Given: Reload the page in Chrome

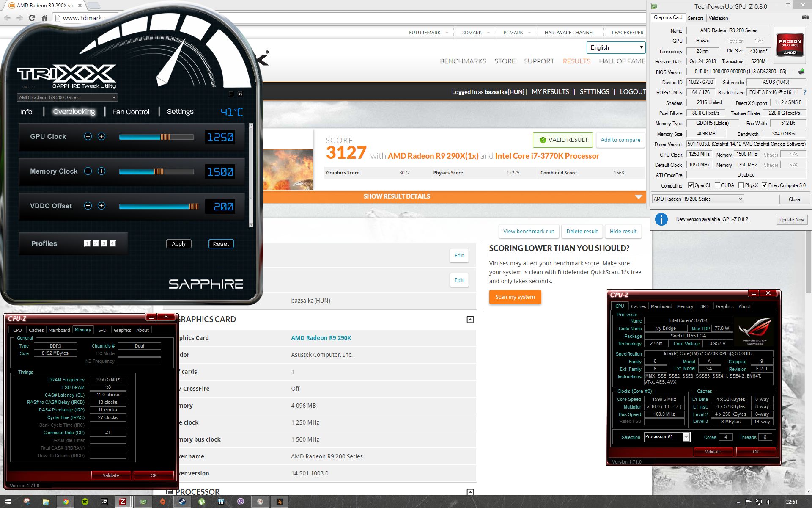Looking at the screenshot, I should click(32, 18).
